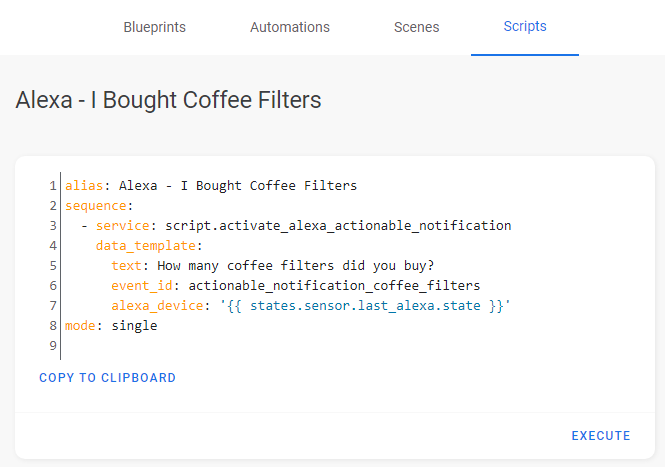Click line number 7 in the editor gutter
Screen dimensions: 665x467
point(53,306)
